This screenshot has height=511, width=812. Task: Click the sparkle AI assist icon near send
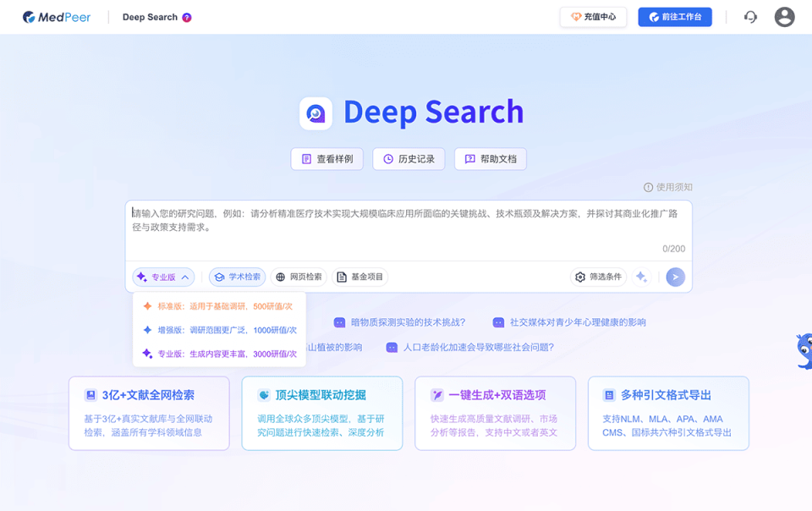pos(641,277)
